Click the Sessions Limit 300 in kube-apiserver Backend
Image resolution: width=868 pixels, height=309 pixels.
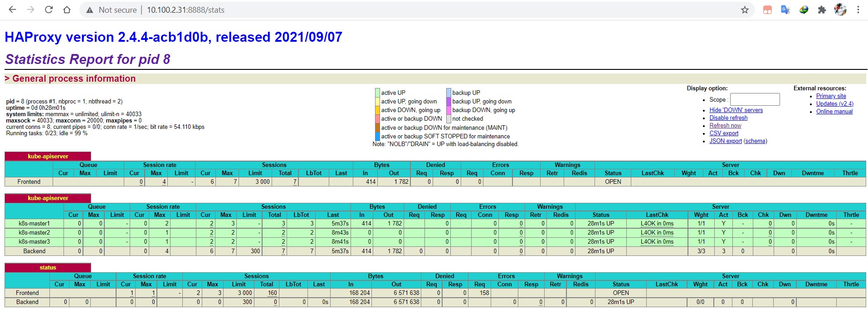(x=255, y=251)
